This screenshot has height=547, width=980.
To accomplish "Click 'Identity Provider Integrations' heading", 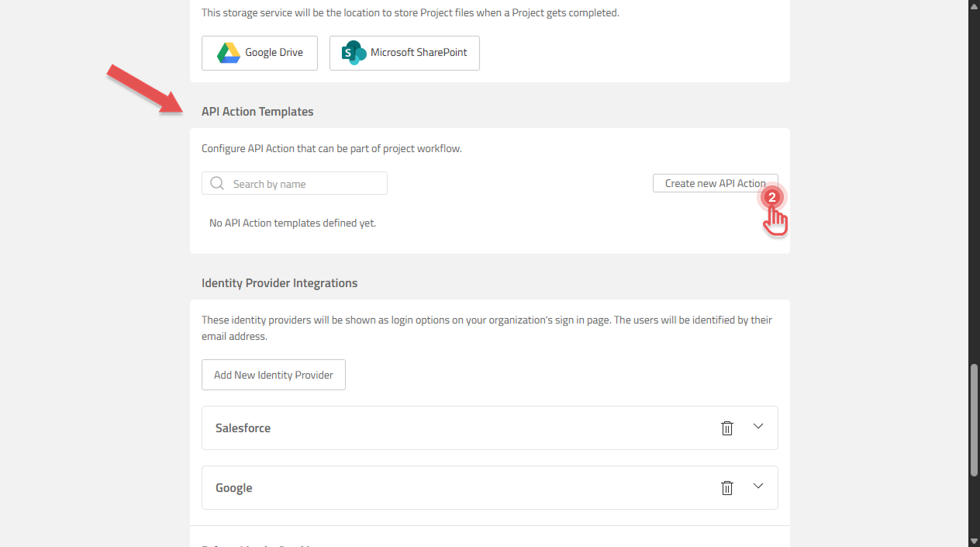I will pyautogui.click(x=280, y=283).
